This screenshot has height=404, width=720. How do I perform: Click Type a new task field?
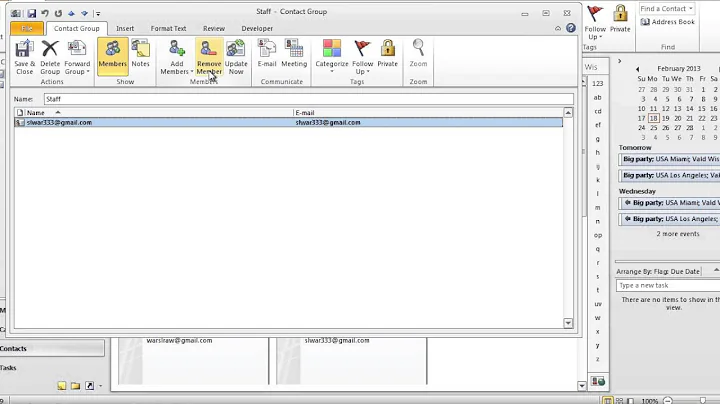(x=668, y=286)
